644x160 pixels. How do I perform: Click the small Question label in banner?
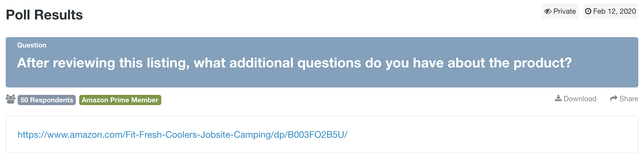tap(32, 45)
